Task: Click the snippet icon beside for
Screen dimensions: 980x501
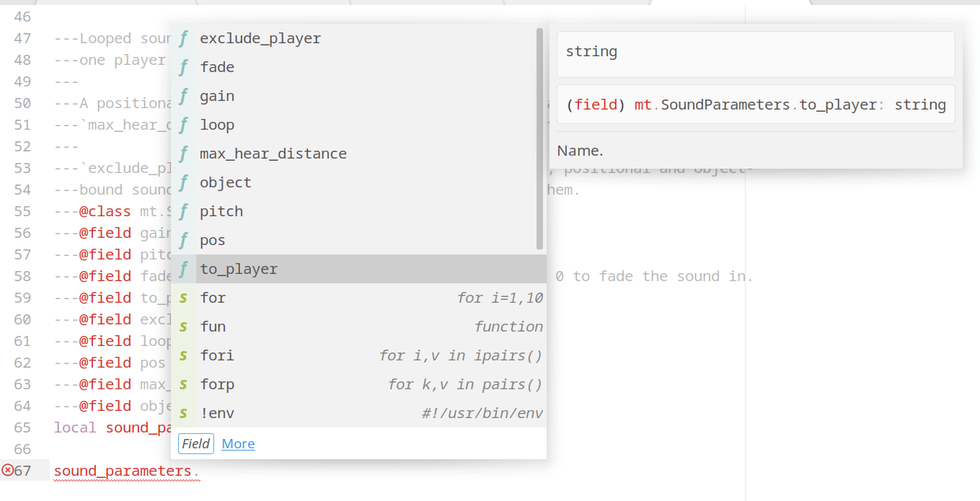Action: coord(183,298)
